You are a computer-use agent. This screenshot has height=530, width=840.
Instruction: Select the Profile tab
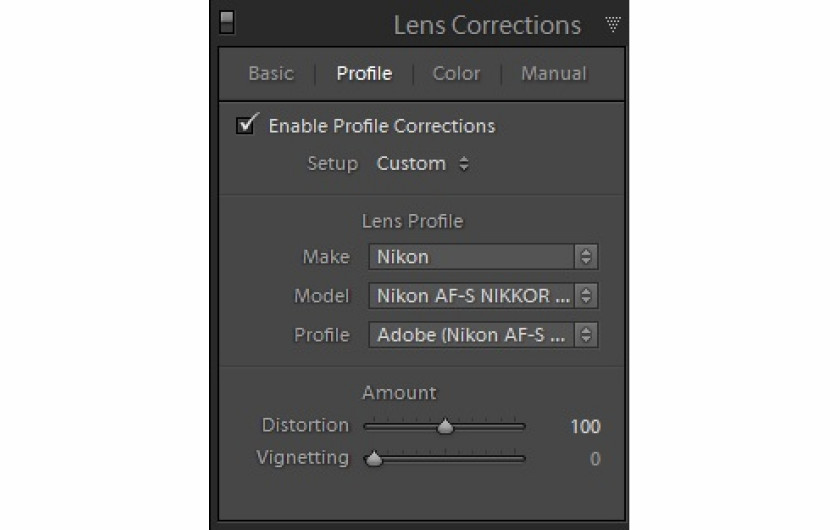click(364, 73)
